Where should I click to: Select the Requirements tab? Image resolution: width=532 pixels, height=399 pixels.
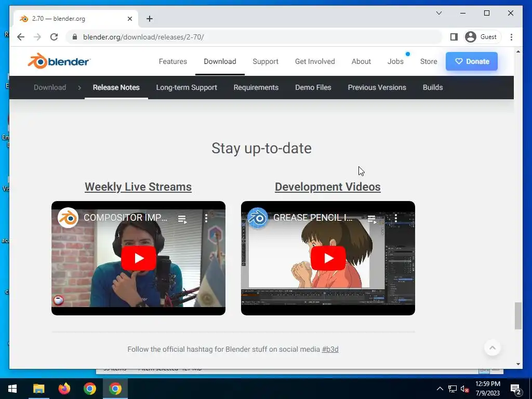click(x=256, y=87)
